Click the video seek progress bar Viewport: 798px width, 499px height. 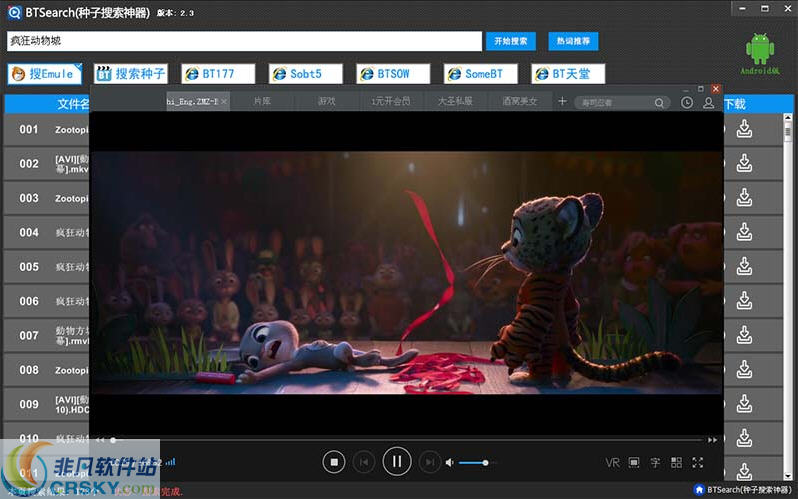point(407,439)
